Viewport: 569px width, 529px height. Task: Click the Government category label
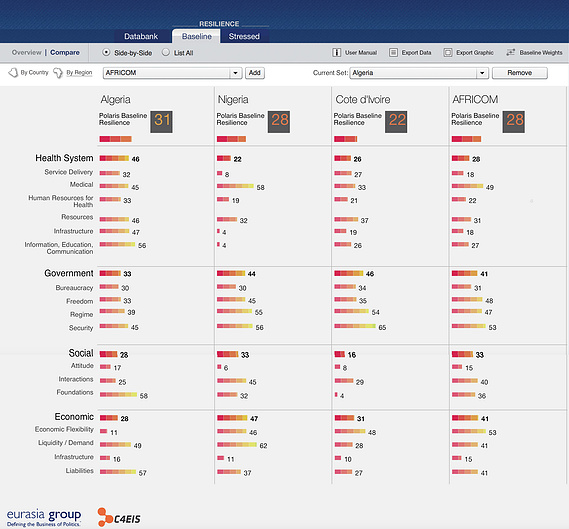coord(69,273)
